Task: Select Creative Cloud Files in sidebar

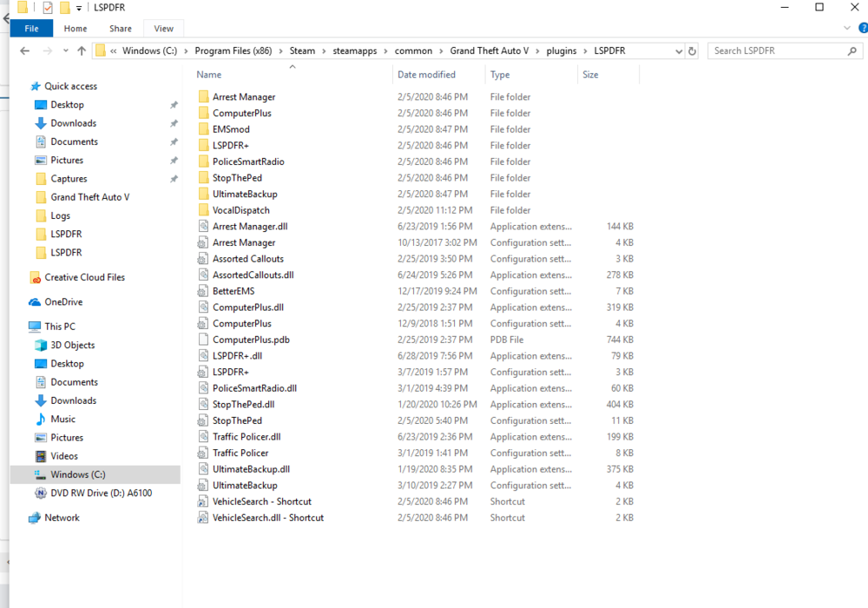Action: coord(84,277)
